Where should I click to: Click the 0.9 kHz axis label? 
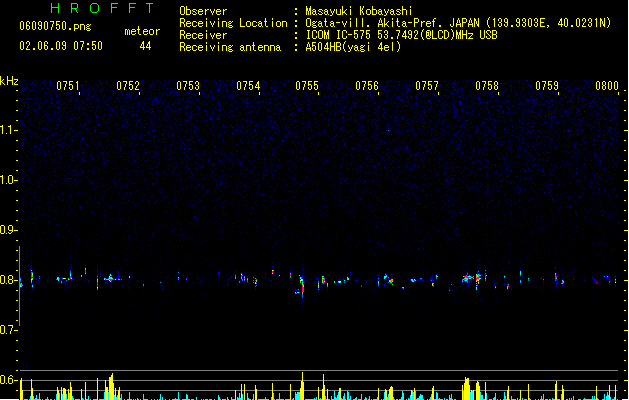[x=8, y=230]
